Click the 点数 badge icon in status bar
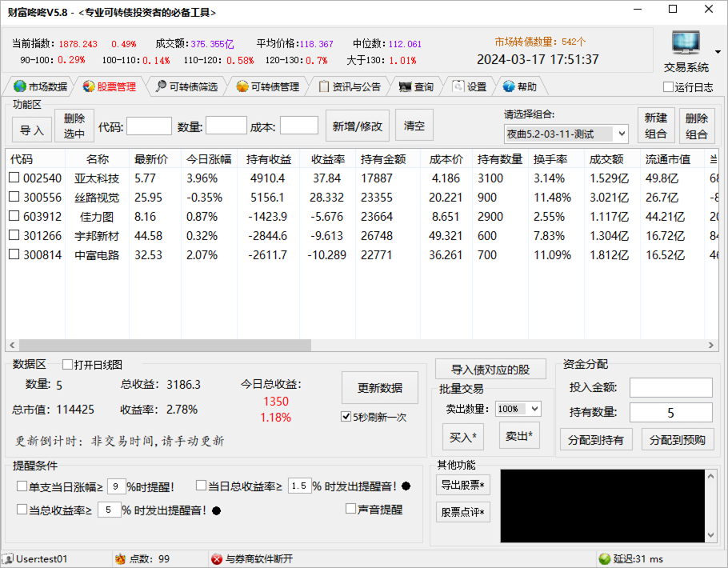 point(120,558)
